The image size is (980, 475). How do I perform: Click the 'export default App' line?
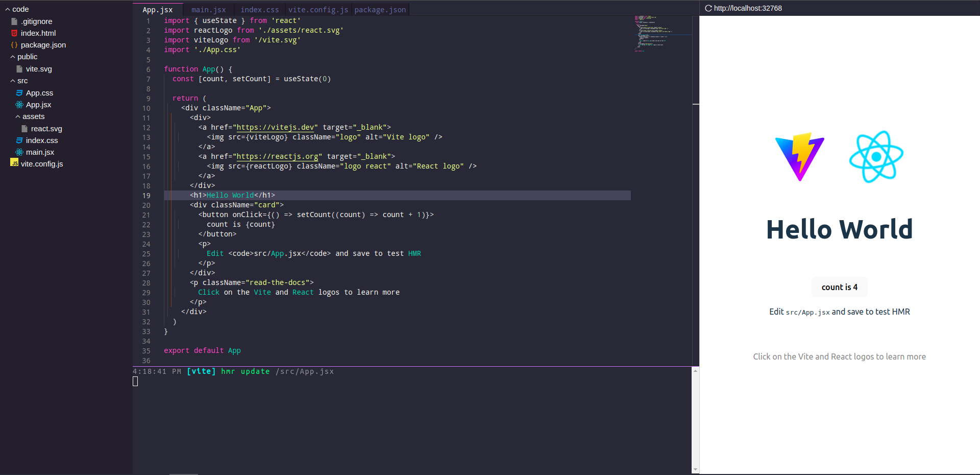pos(202,350)
